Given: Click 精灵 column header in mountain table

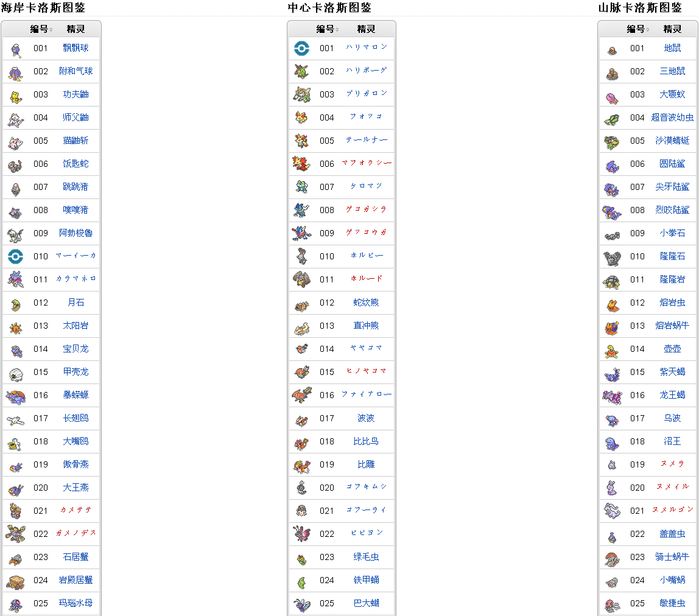Looking at the screenshot, I should point(672,29).
